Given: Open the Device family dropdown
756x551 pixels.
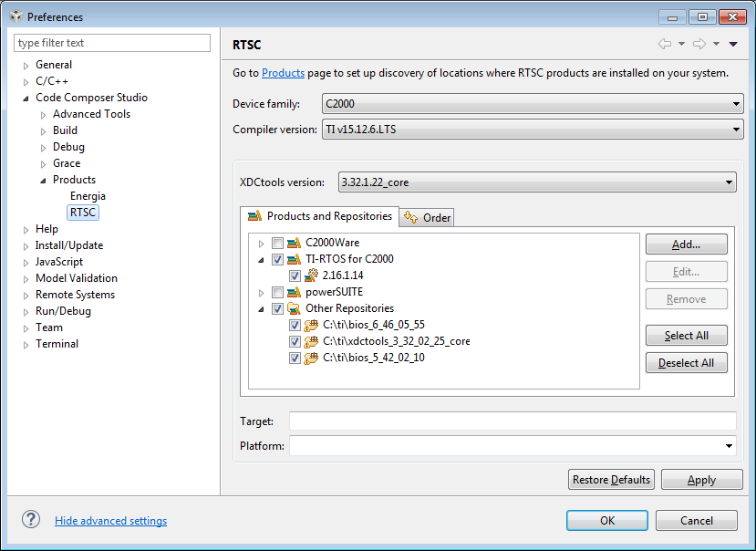Looking at the screenshot, I should [x=533, y=104].
